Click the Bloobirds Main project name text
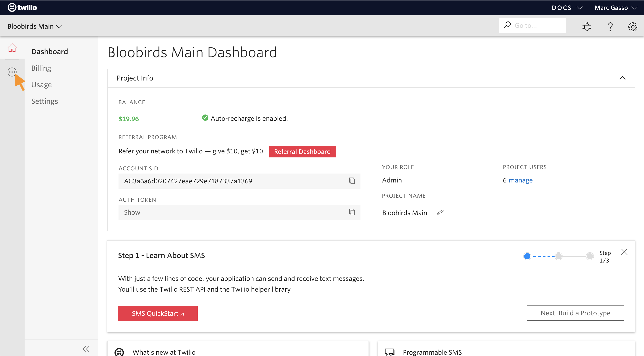The image size is (644, 356). point(405,213)
